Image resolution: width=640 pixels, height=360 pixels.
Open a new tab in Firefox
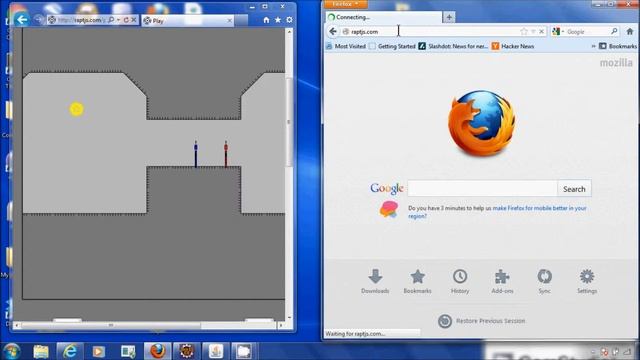tap(449, 17)
